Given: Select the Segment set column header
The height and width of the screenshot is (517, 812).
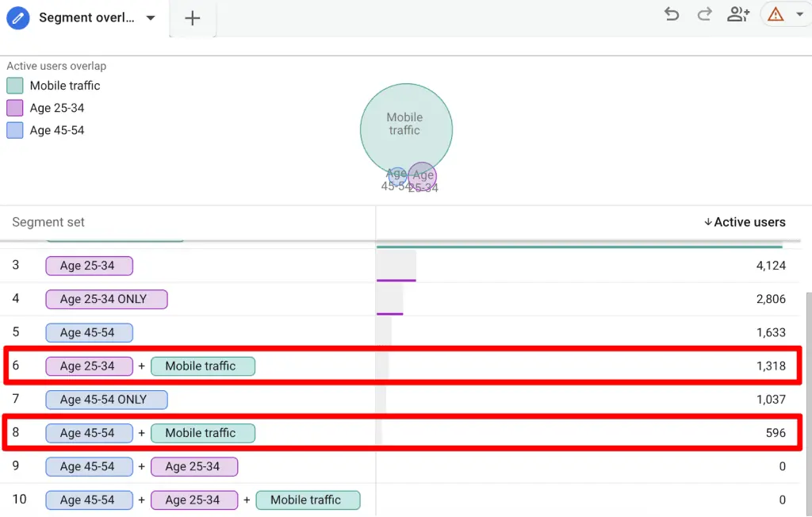Looking at the screenshot, I should [48, 222].
